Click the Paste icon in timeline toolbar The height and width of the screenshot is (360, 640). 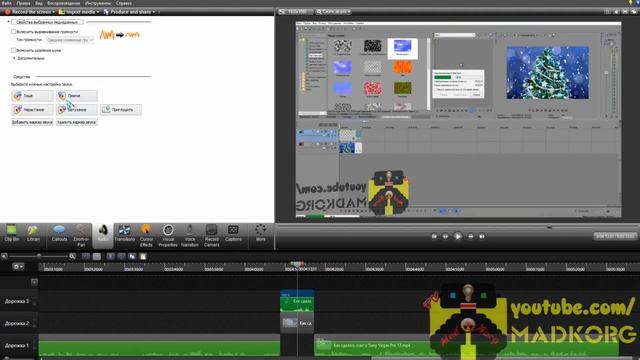pos(143,256)
